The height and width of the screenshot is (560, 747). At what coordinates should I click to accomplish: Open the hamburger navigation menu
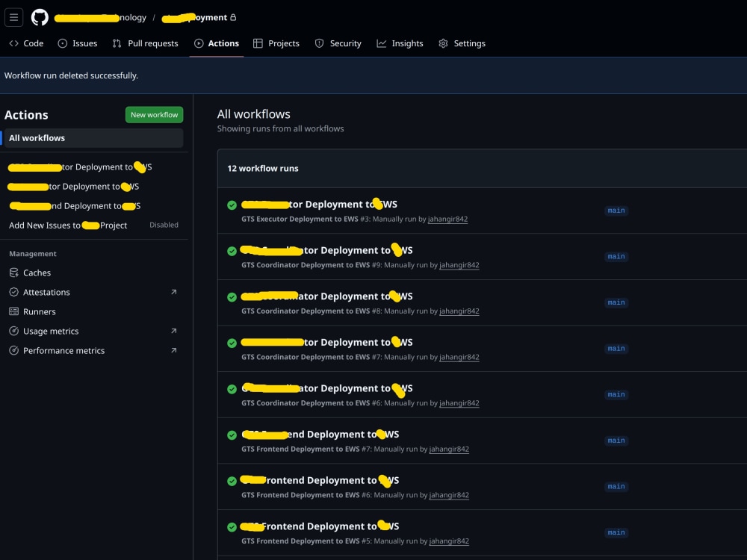[x=13, y=18]
